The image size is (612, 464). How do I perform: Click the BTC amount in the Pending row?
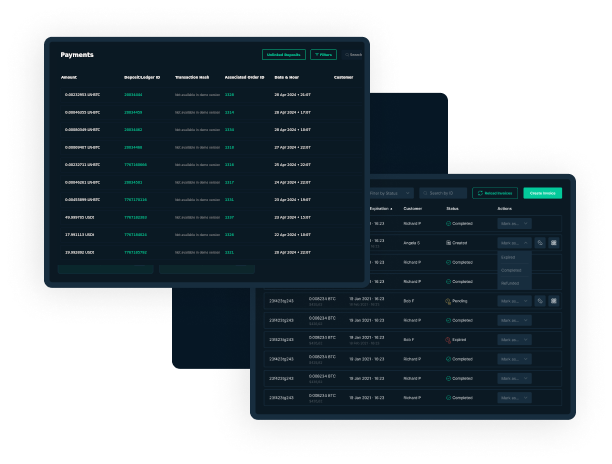(322, 299)
